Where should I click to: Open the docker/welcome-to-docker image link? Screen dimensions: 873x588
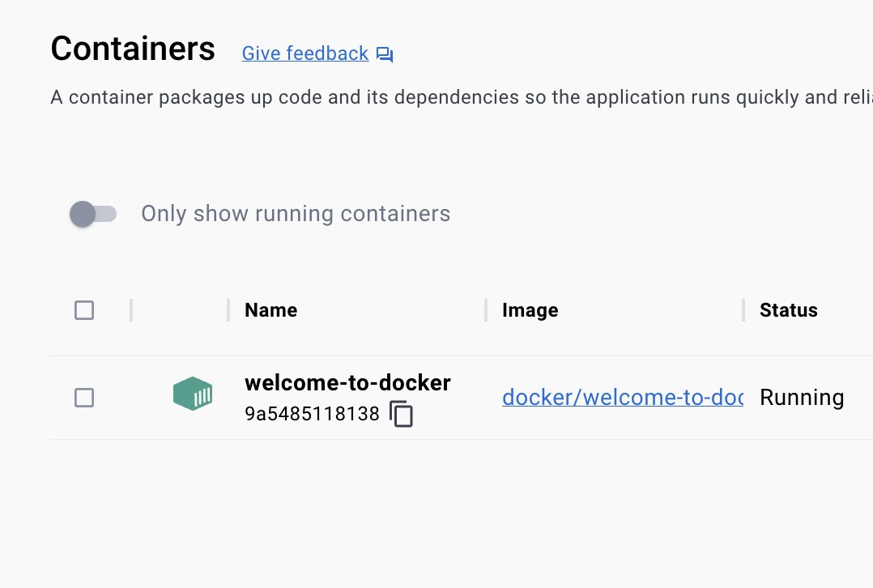click(x=623, y=398)
